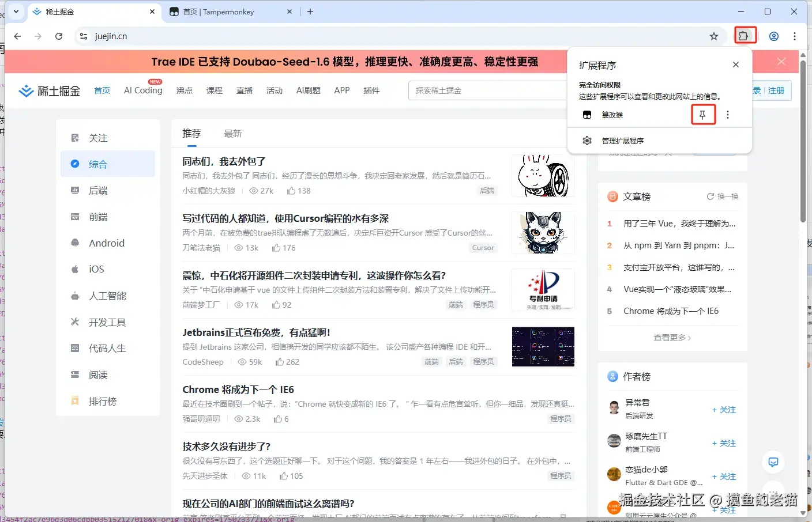This screenshot has height=522, width=812.
Task: Reload the juejin.cn page
Action: (59, 36)
